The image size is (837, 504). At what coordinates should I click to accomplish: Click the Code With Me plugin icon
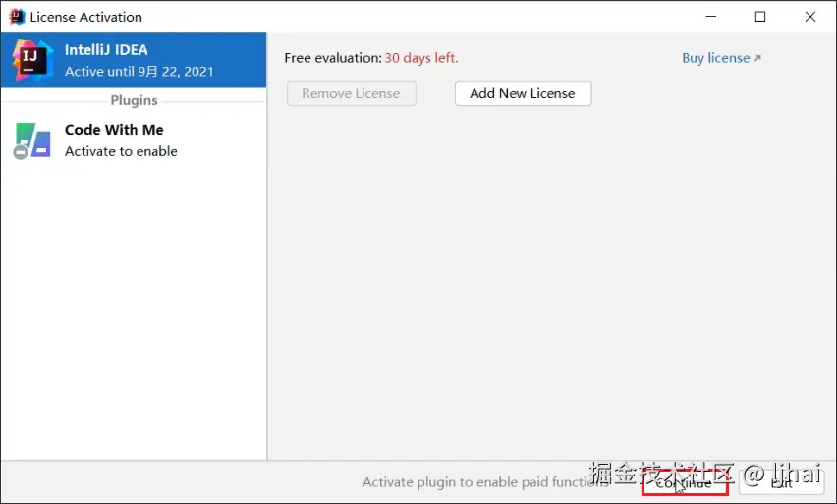pyautogui.click(x=32, y=141)
